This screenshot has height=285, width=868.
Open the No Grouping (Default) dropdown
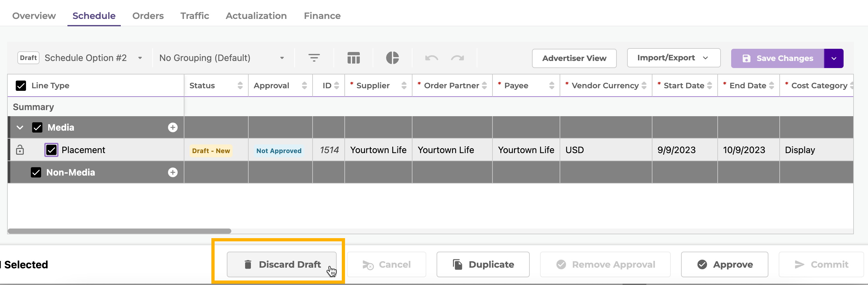pos(282,58)
